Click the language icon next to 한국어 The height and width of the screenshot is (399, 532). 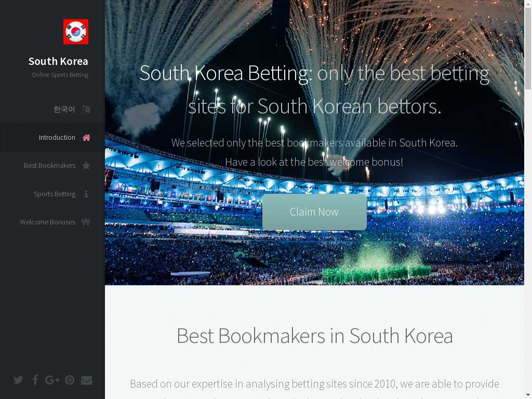tap(86, 109)
